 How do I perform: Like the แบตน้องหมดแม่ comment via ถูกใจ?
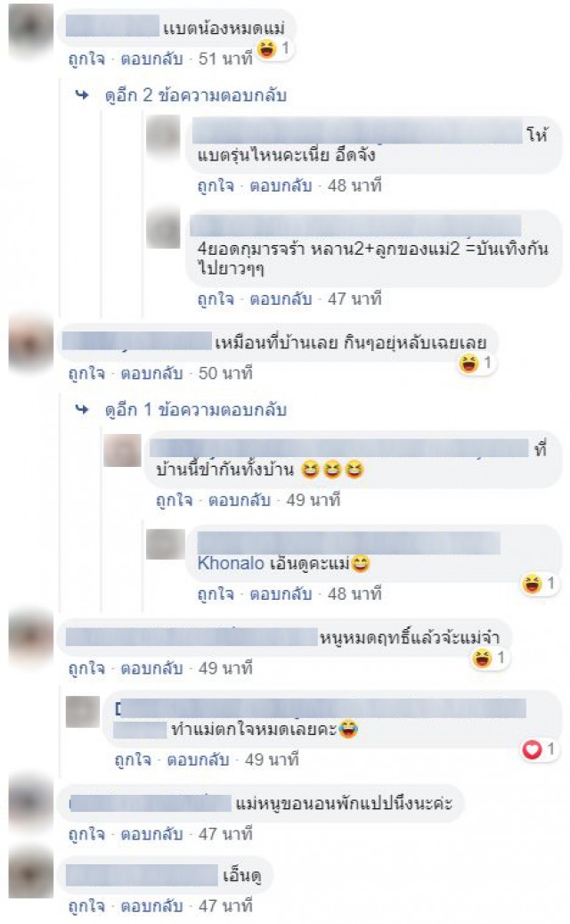pos(86,59)
